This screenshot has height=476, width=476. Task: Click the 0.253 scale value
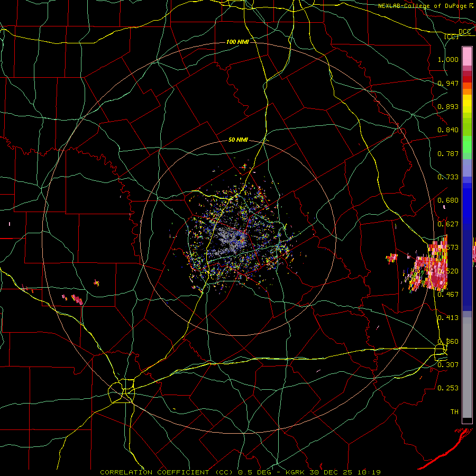tap(448, 388)
